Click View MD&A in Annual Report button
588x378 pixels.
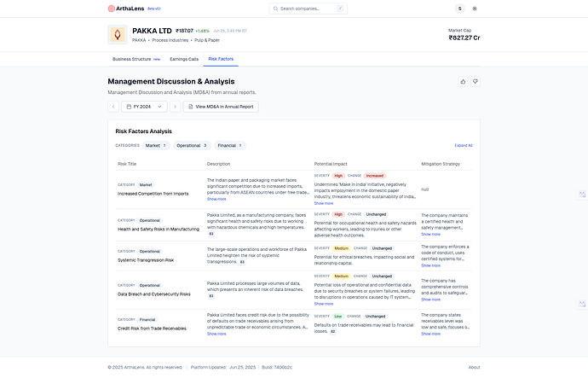[x=221, y=107]
